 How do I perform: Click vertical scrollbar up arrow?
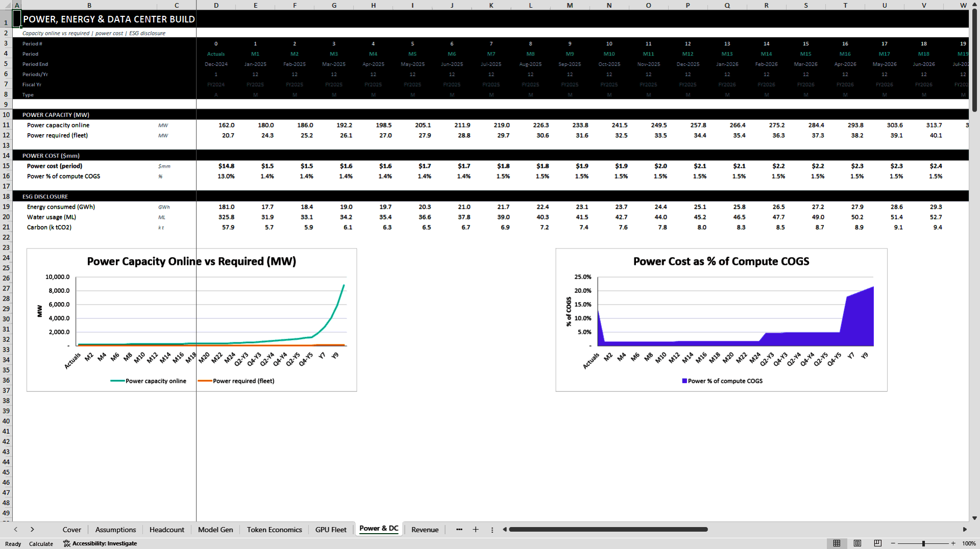pyautogui.click(x=974, y=5)
